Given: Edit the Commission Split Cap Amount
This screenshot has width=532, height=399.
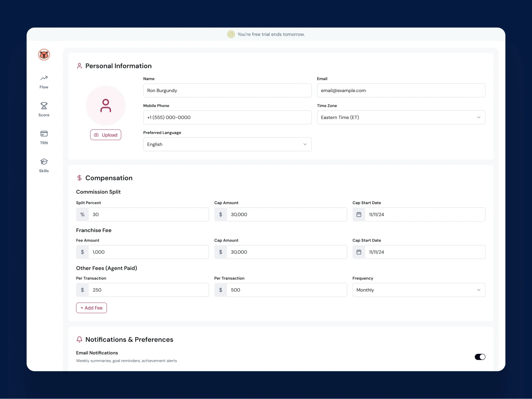Looking at the screenshot, I should tap(287, 214).
